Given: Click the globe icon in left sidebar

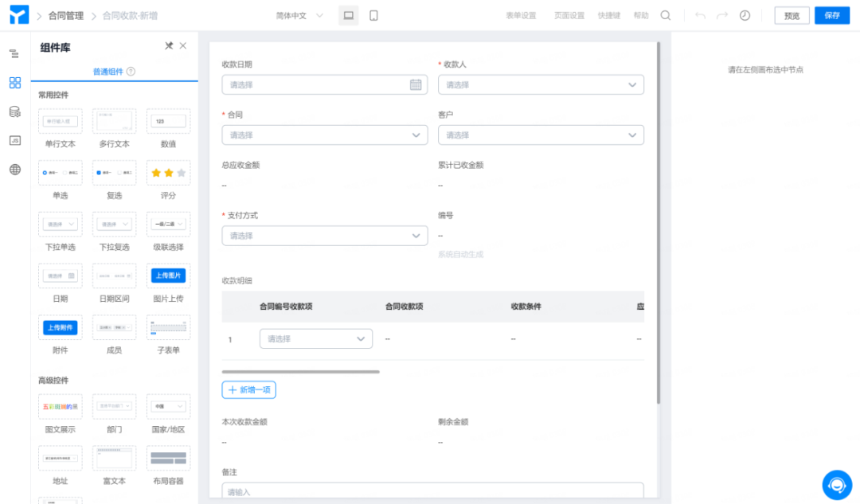Looking at the screenshot, I should click(x=14, y=169).
